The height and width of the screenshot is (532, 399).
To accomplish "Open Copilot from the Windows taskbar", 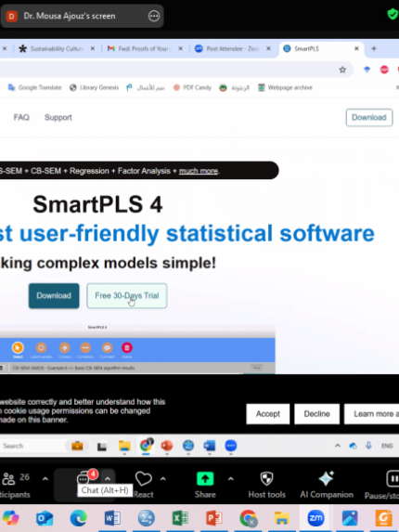I will coord(10,518).
